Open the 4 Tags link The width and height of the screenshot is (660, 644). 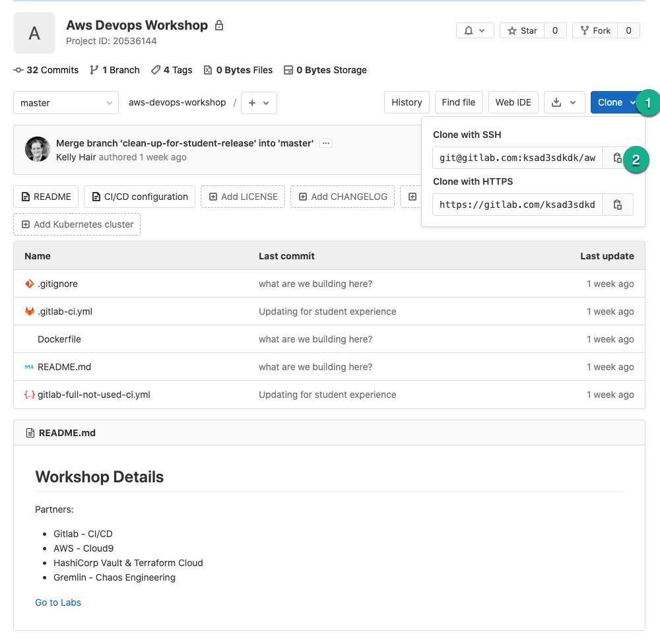172,70
